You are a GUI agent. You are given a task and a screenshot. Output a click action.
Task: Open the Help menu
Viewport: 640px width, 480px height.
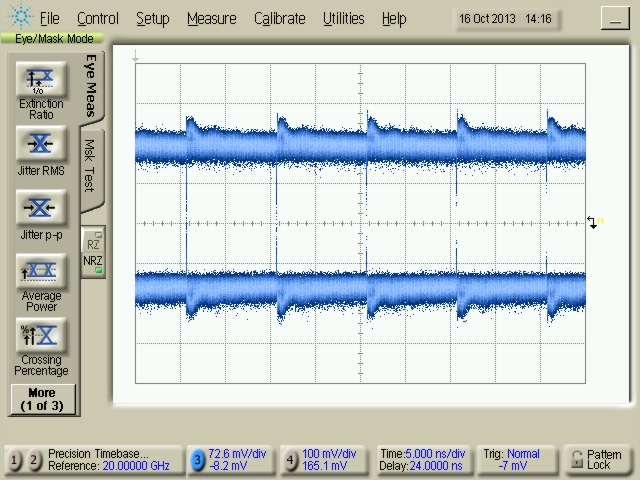click(394, 18)
